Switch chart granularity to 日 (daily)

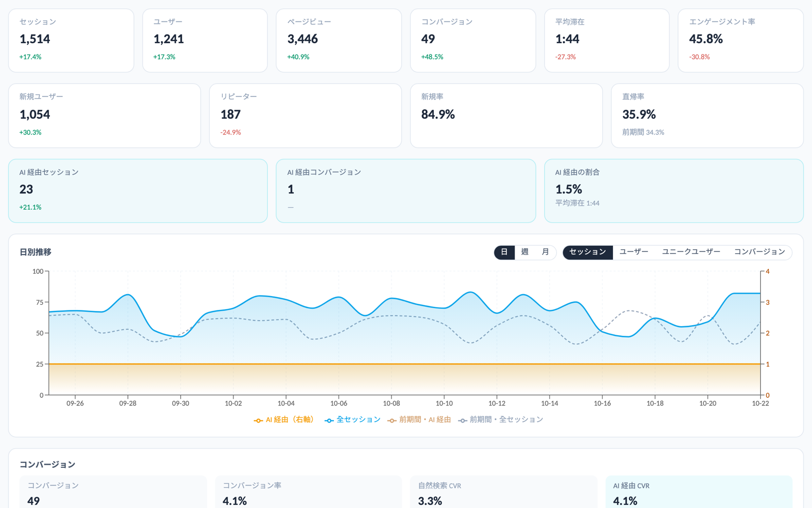(x=504, y=252)
